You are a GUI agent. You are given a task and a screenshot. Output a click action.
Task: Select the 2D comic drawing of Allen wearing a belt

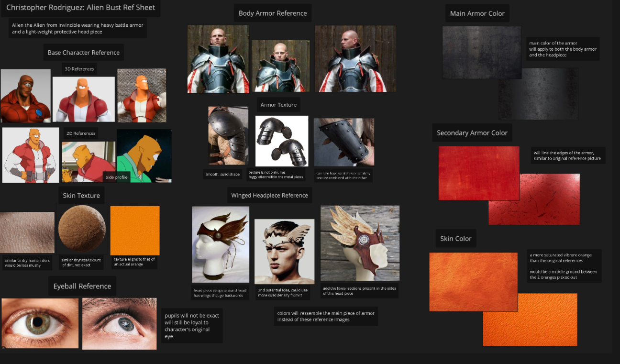[x=31, y=155]
